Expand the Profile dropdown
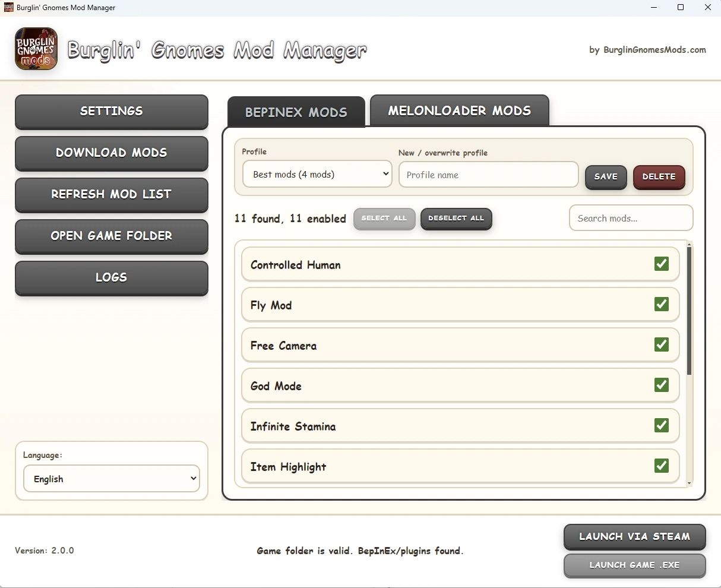 (317, 174)
